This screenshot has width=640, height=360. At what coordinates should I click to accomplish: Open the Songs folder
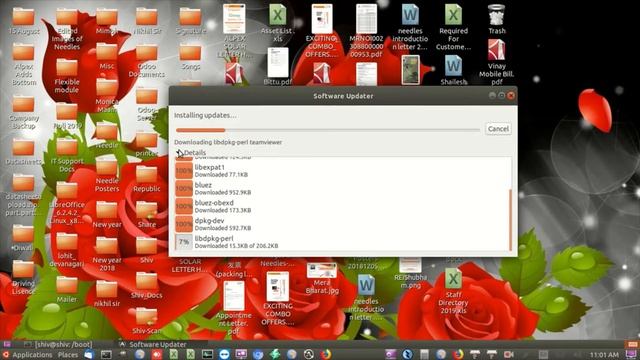pos(190,57)
